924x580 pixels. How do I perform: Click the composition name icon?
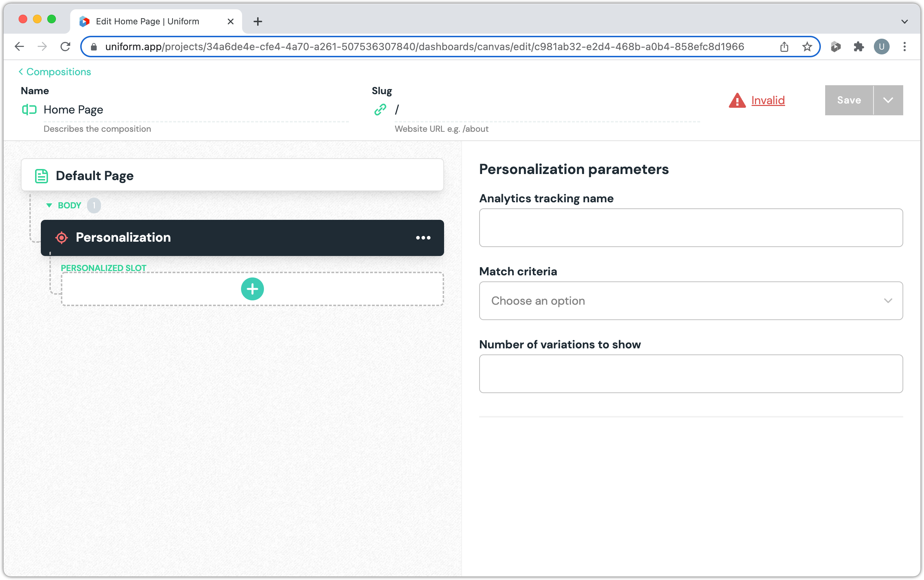click(x=29, y=110)
